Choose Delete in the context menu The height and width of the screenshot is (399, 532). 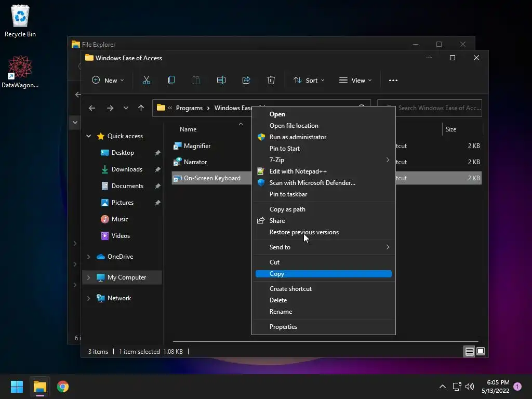[324, 300]
